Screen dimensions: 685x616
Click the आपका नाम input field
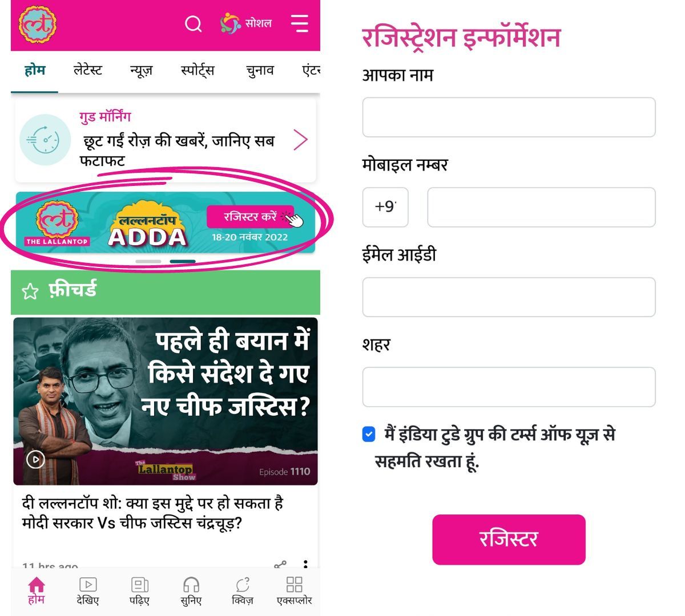[509, 117]
